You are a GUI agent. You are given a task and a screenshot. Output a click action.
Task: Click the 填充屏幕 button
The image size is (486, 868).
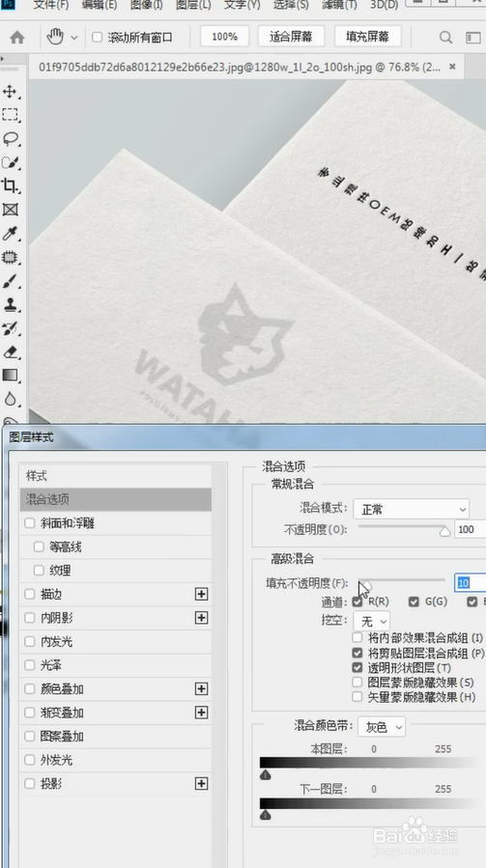tap(367, 37)
